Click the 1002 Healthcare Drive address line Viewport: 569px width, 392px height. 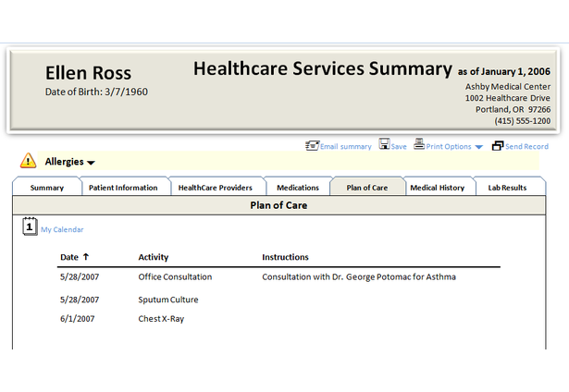tap(508, 98)
